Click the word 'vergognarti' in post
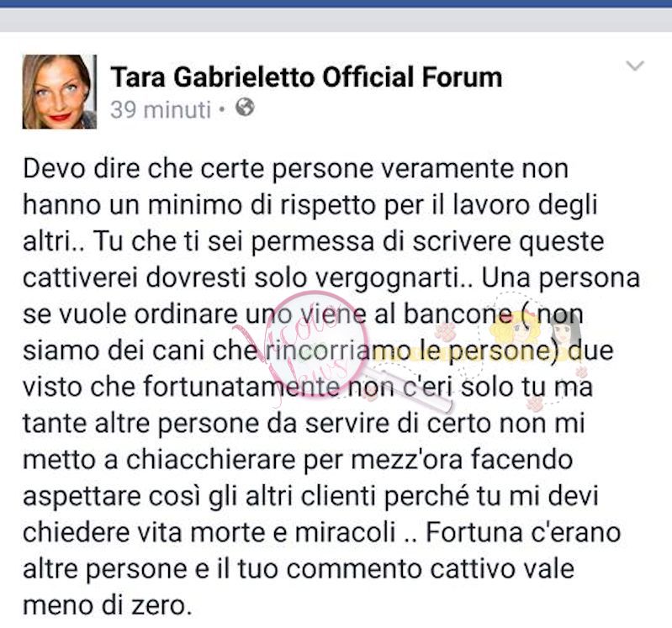 [x=387, y=279]
